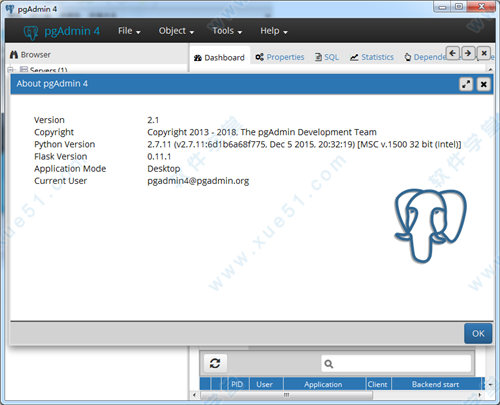The width and height of the screenshot is (500, 405).
Task: Sort by the PID column header
Action: 237,384
